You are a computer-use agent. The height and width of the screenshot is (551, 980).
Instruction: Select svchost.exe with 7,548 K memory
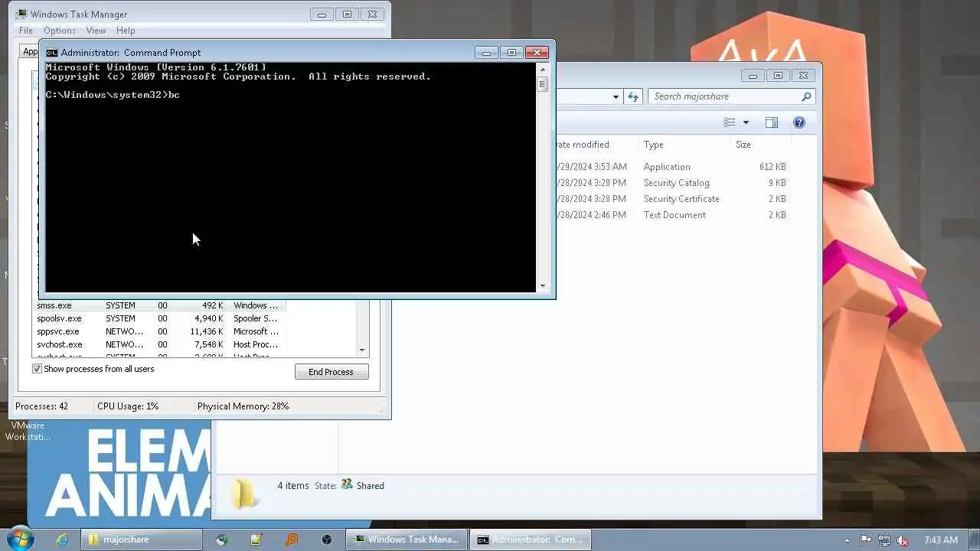click(158, 344)
